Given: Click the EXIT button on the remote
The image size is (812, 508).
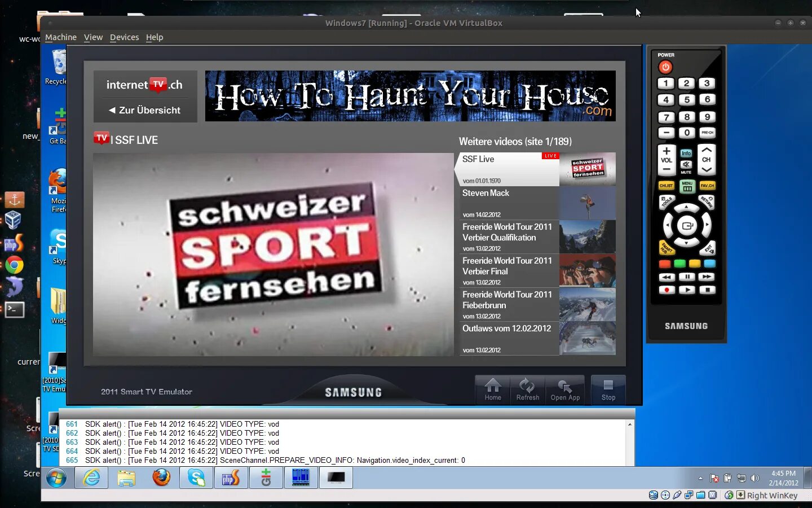Looking at the screenshot, I should pos(707,248).
